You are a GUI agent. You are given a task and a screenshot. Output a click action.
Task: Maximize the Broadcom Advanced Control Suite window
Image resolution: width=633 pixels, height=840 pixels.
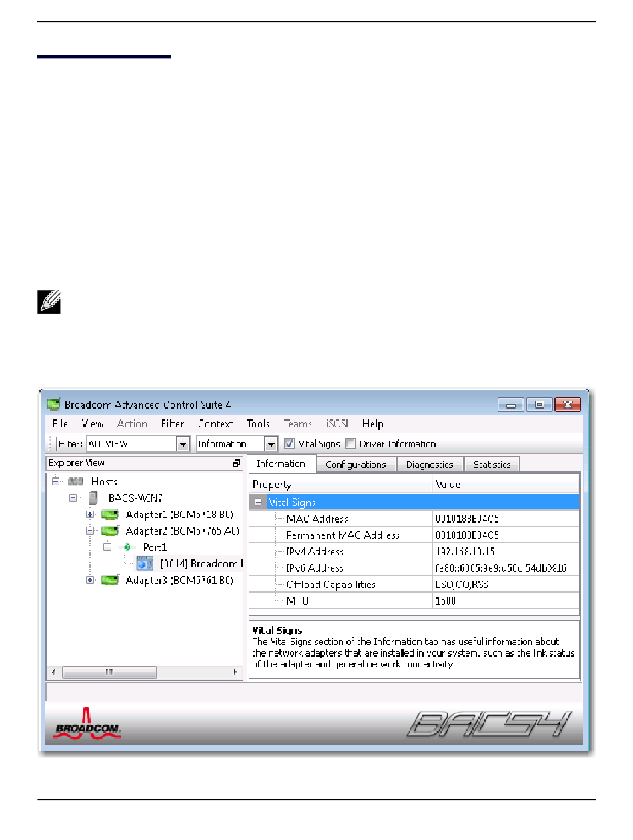(x=540, y=405)
